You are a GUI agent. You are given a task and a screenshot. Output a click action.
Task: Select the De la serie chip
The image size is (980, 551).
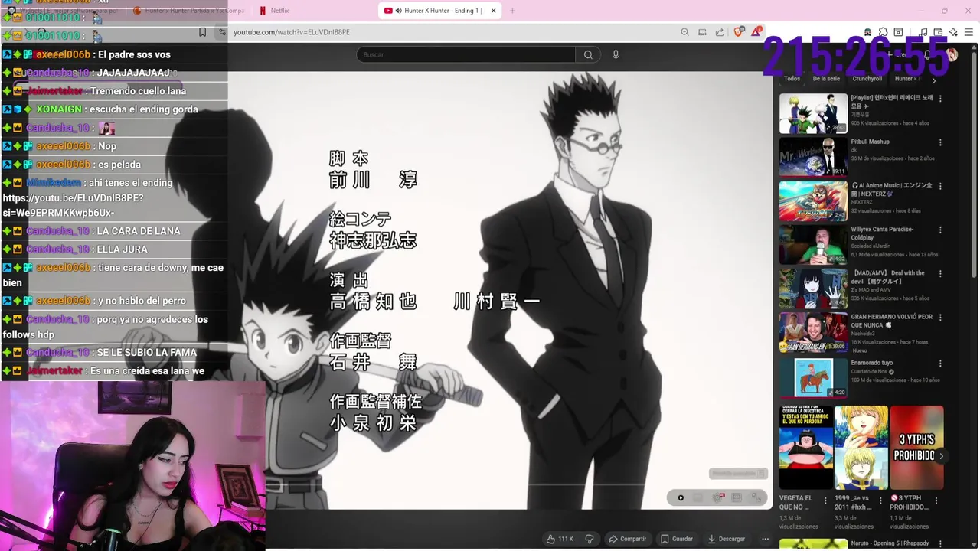[826, 78]
